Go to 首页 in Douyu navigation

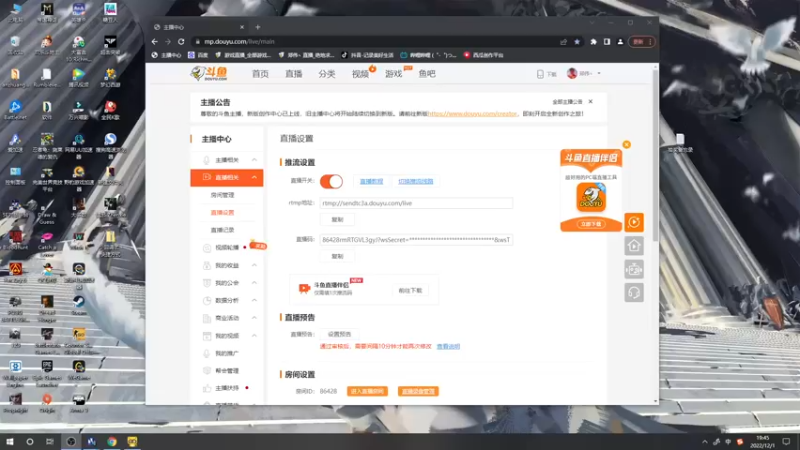(260, 74)
